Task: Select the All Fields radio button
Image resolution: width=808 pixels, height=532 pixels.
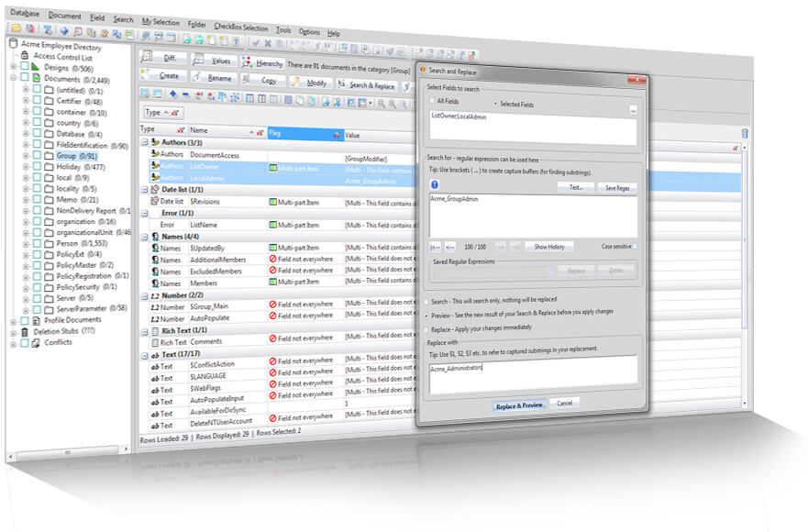Action: coord(433,100)
